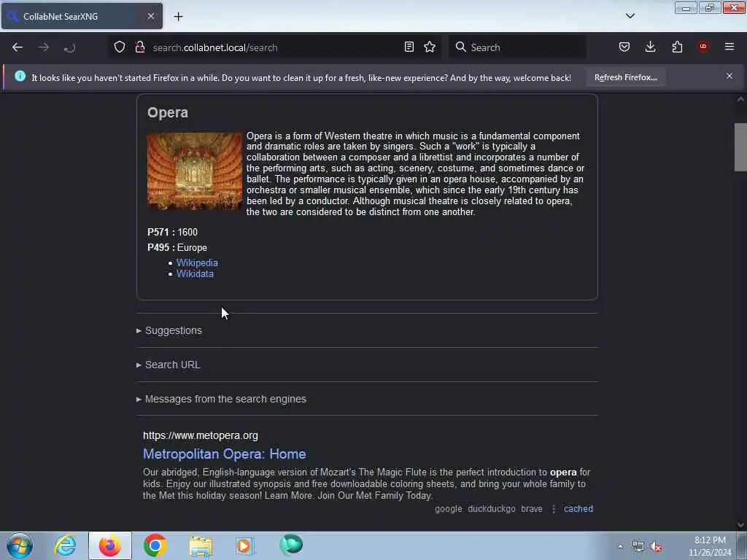Click the page vertical scrollbar thumb

(740, 147)
